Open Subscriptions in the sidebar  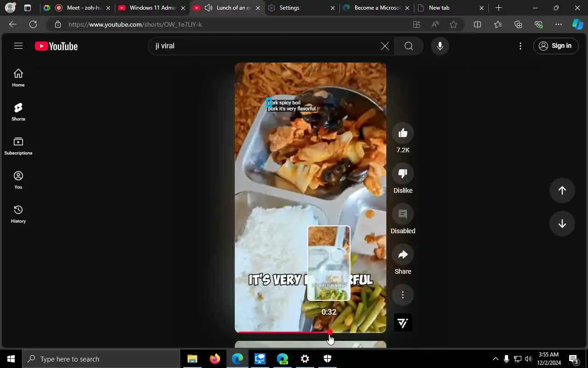point(18,146)
